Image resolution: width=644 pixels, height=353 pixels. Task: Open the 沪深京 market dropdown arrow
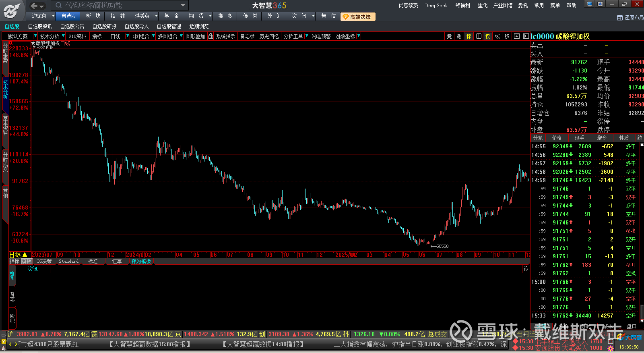(x=53, y=16)
